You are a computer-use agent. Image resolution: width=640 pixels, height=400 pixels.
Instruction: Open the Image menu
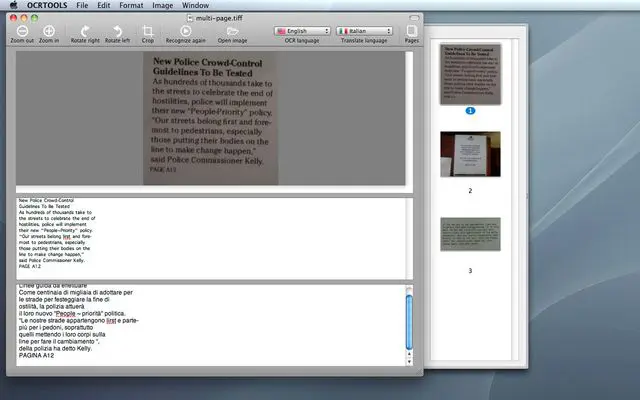[162, 5]
